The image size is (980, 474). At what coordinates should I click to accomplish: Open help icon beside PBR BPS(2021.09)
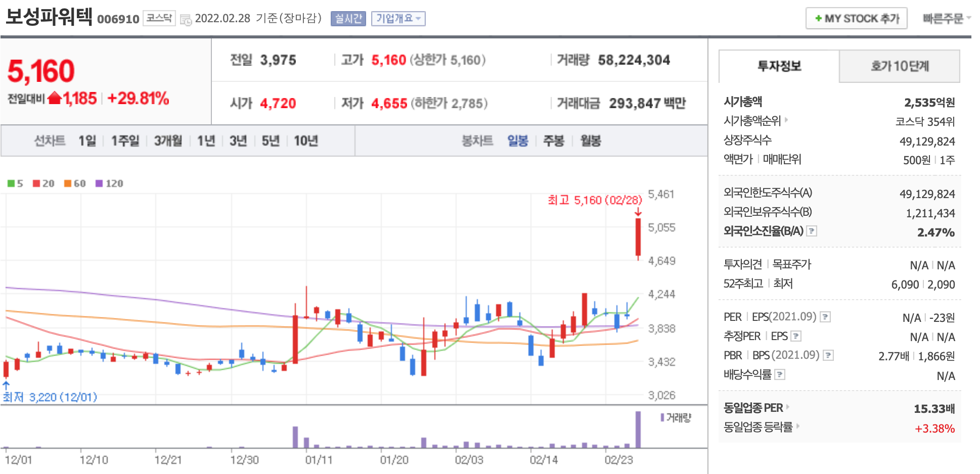[828, 355]
